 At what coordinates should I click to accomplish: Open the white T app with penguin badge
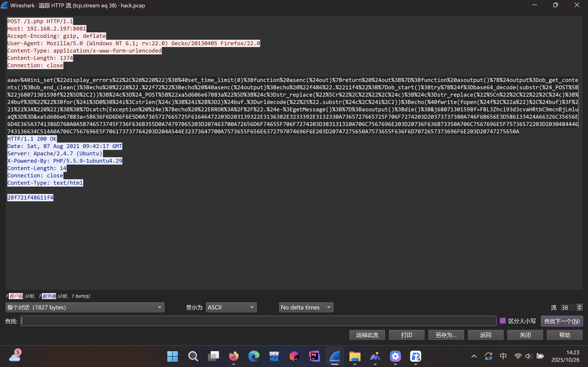[416, 356]
